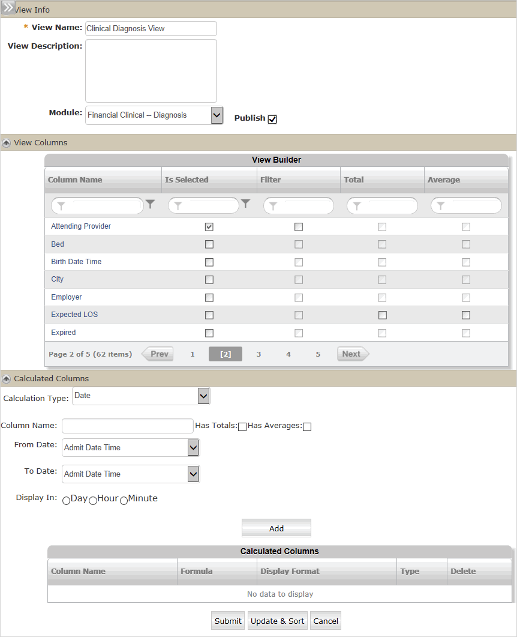Open filter menu beside Column Name filter

coord(150,204)
